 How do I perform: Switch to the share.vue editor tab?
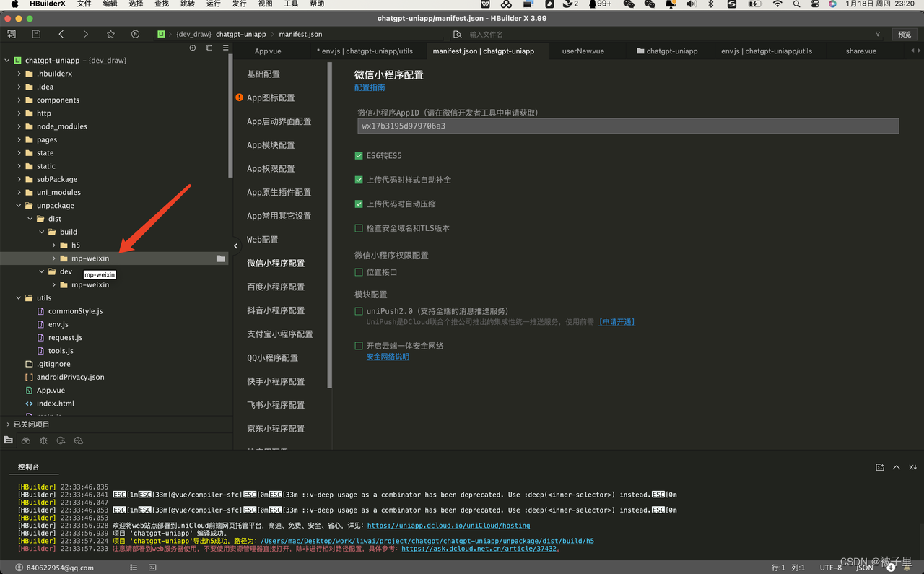click(x=861, y=51)
